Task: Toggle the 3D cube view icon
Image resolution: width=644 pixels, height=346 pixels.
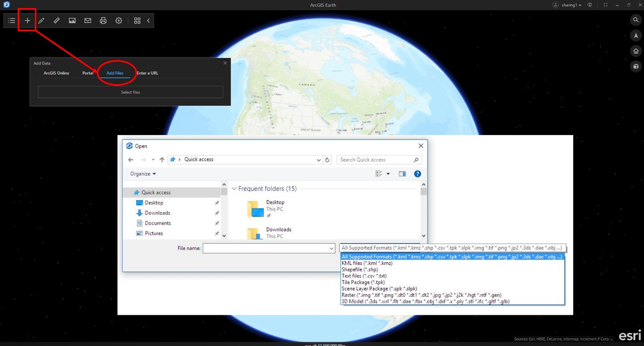Action: coord(636,67)
